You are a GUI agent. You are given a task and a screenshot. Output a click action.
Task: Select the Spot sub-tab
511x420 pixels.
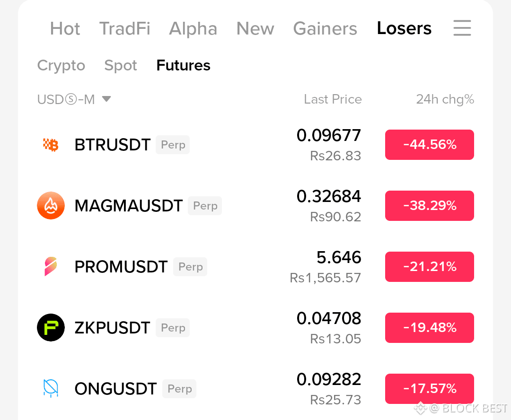point(121,65)
